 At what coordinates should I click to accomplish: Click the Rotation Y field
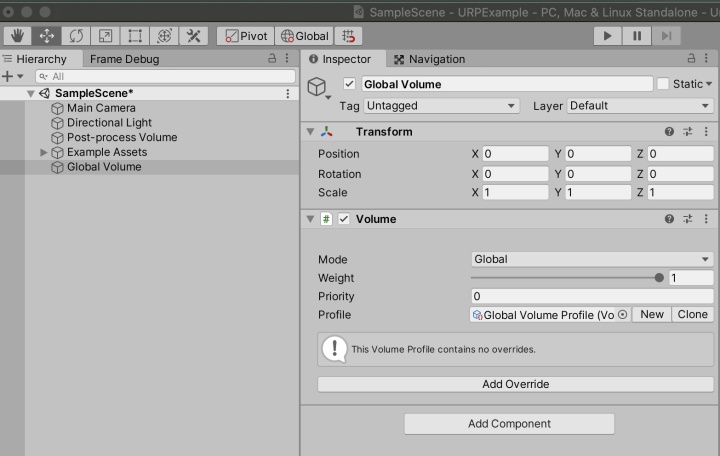[x=598, y=174]
